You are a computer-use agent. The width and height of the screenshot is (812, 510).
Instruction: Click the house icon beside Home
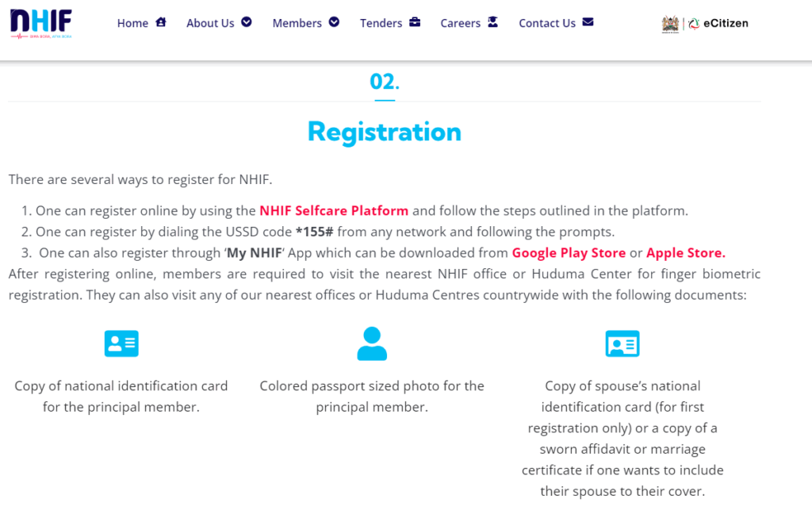(x=161, y=22)
